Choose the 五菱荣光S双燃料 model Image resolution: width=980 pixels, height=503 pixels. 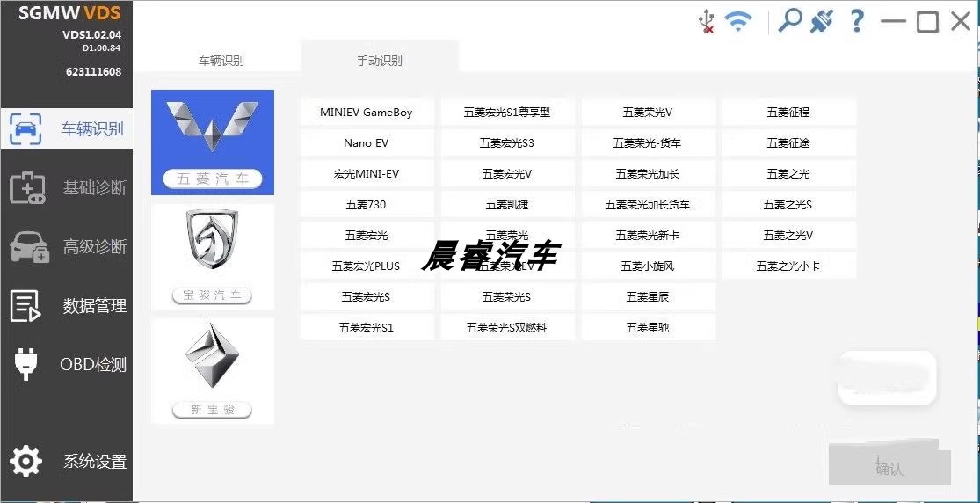pos(507,327)
